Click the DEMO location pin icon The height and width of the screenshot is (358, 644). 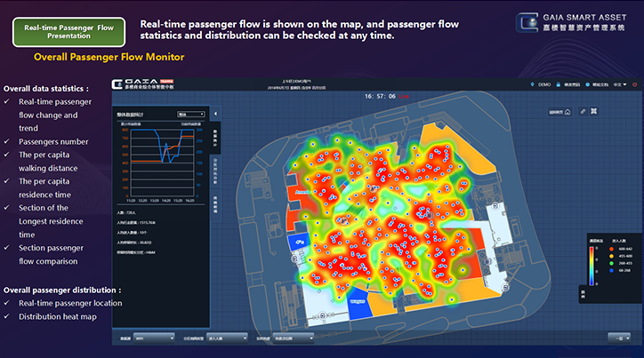click(x=533, y=84)
